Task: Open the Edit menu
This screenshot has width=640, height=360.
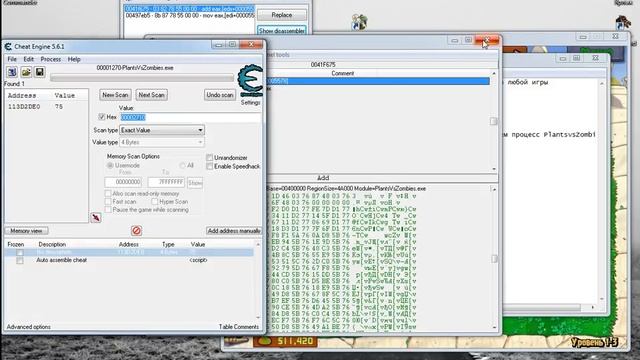Action: 28,59
